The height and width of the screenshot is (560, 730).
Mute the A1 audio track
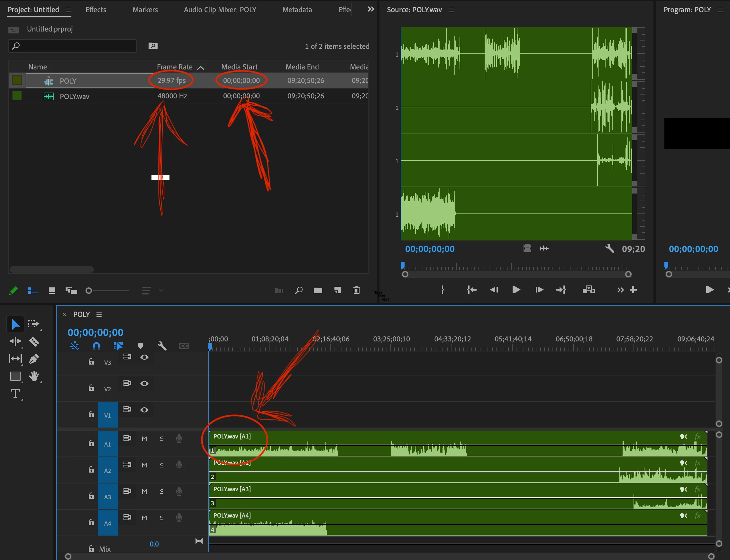click(x=144, y=439)
